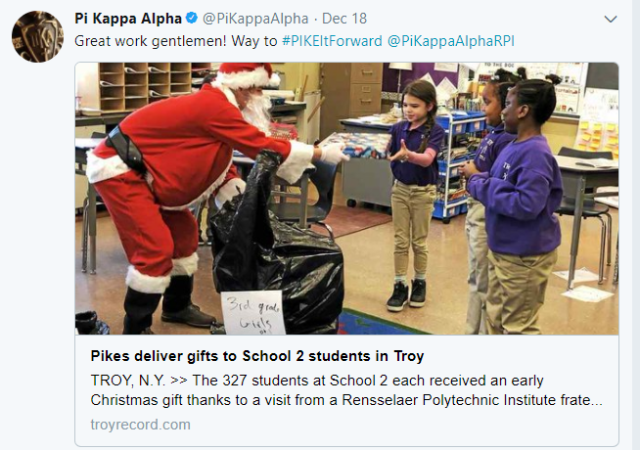This screenshot has height=450, width=640.
Task: Open the Pi Kappa Alpha display name
Action: coord(128,19)
